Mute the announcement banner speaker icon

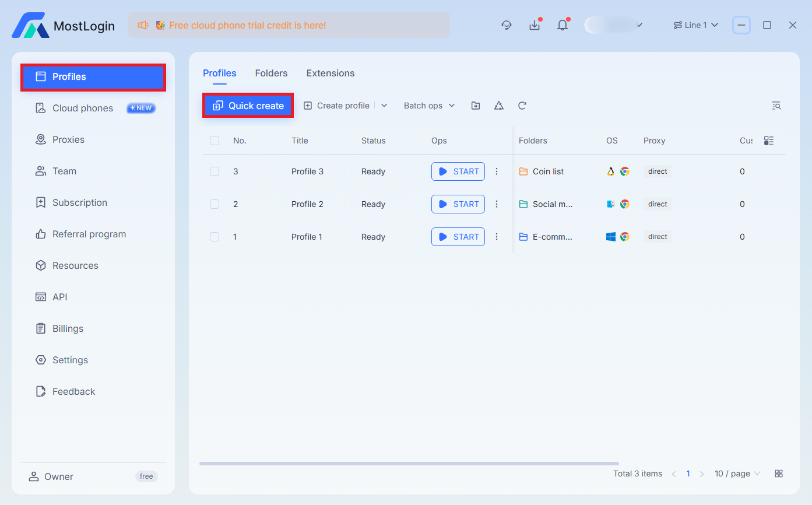click(143, 25)
